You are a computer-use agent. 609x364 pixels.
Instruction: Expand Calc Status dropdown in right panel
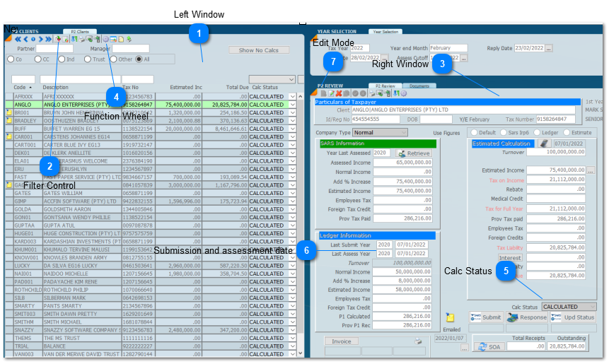(591, 307)
